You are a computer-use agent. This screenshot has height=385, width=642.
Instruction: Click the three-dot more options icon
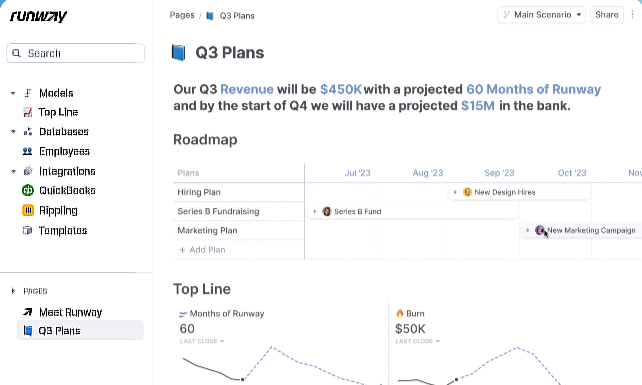(x=632, y=15)
